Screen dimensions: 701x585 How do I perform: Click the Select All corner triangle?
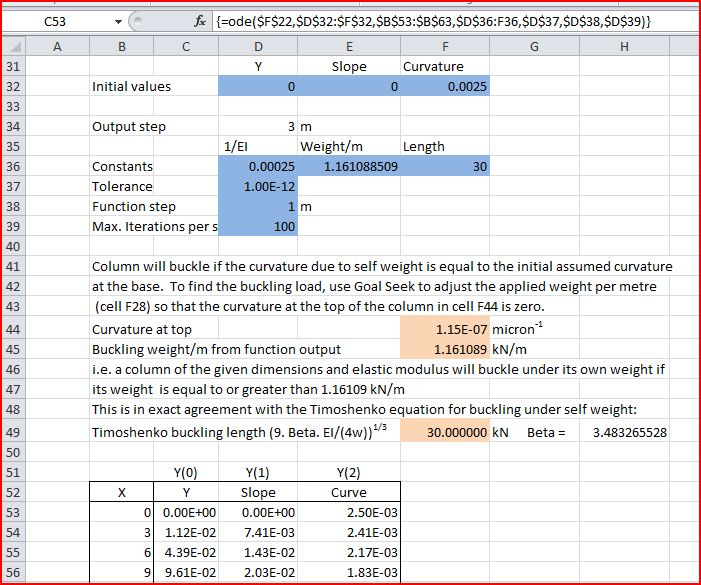[11, 46]
